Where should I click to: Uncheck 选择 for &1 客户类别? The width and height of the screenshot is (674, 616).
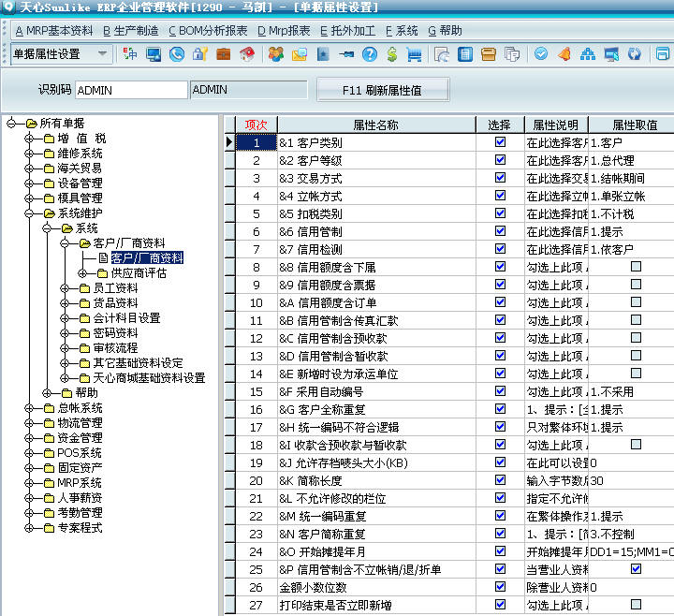coord(500,142)
